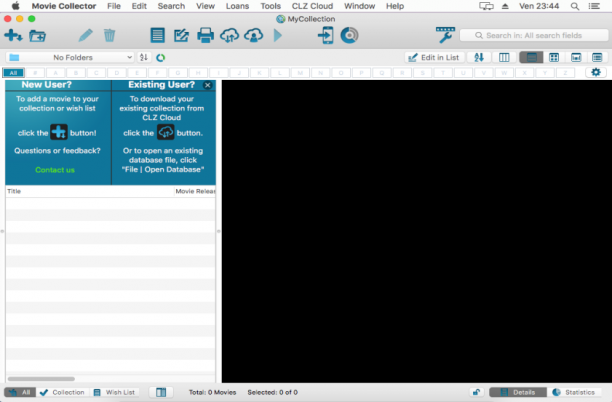The image size is (612, 402).
Task: Click the Add Movies plus icon
Action: click(x=13, y=36)
